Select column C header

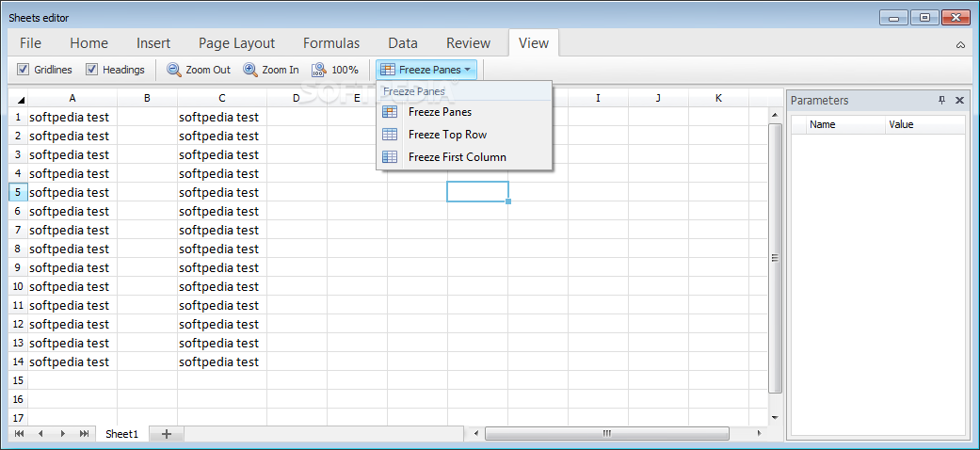coord(222,98)
